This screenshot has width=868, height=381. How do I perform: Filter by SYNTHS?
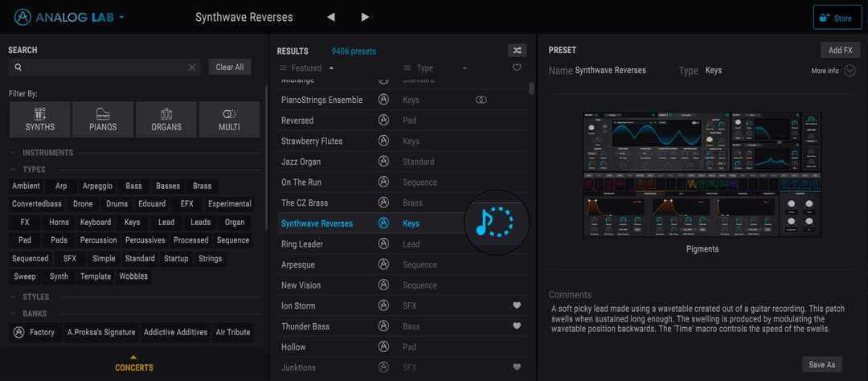[40, 120]
